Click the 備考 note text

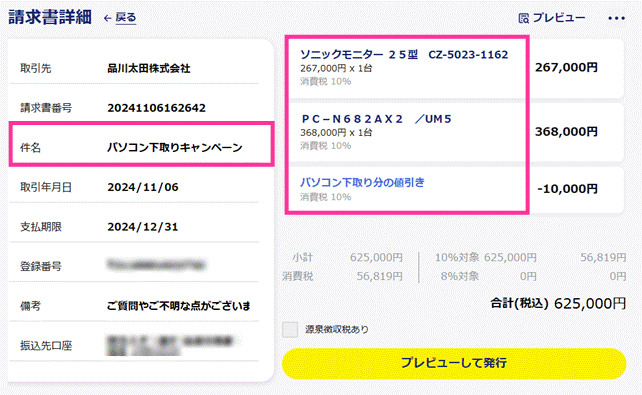coord(179,306)
